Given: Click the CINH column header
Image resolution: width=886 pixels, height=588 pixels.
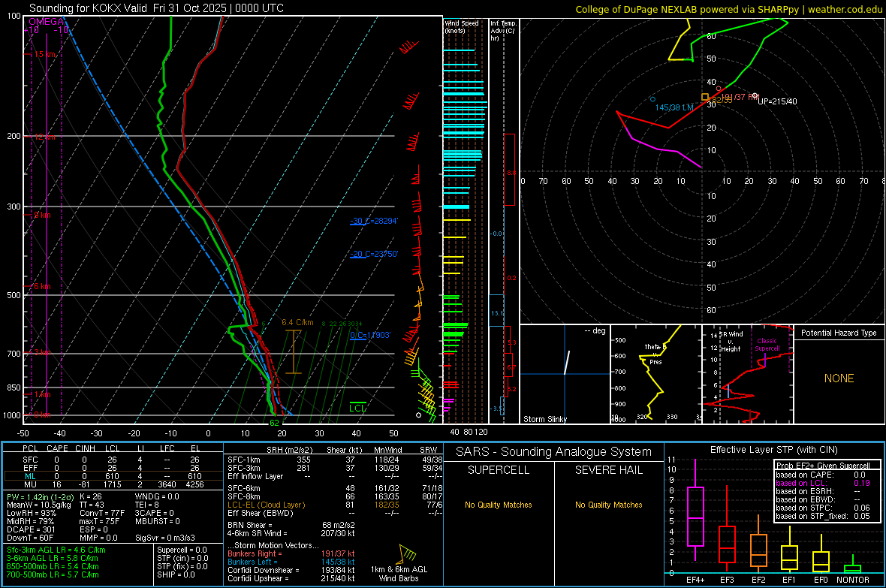Looking at the screenshot, I should click(86, 448).
